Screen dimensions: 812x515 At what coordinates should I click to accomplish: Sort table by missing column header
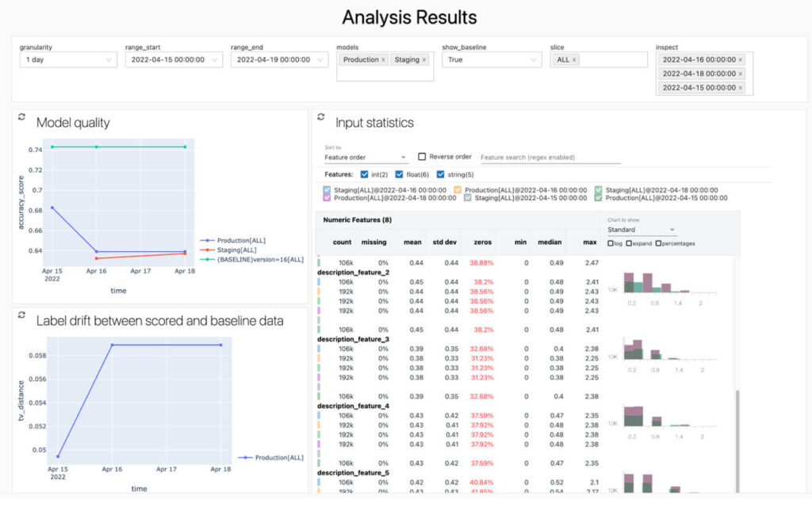(374, 242)
